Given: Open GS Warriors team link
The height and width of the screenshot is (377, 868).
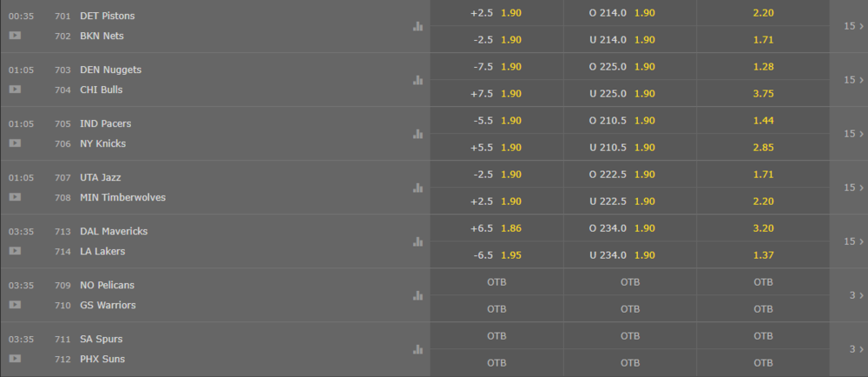Looking at the screenshot, I should [x=108, y=305].
